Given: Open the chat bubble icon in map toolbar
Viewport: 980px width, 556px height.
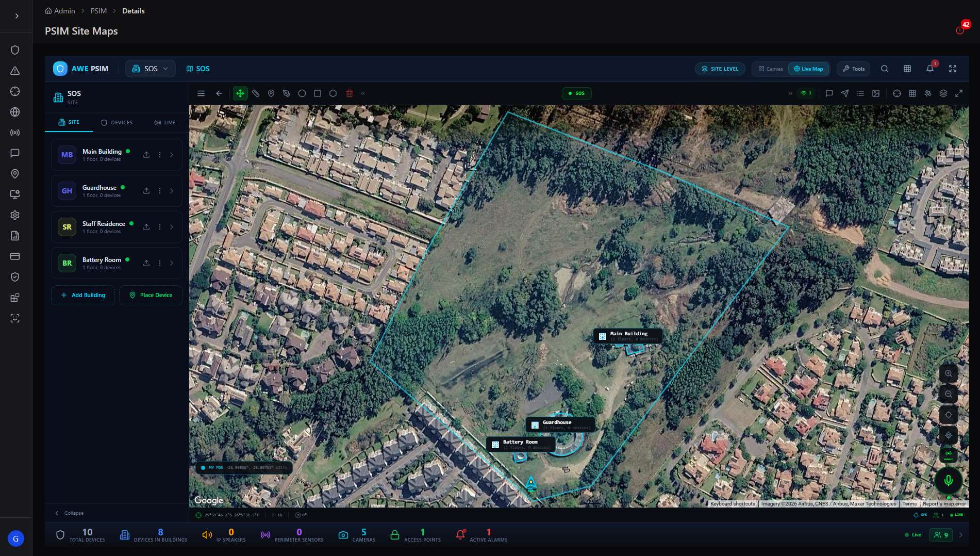Looking at the screenshot, I should click(829, 93).
